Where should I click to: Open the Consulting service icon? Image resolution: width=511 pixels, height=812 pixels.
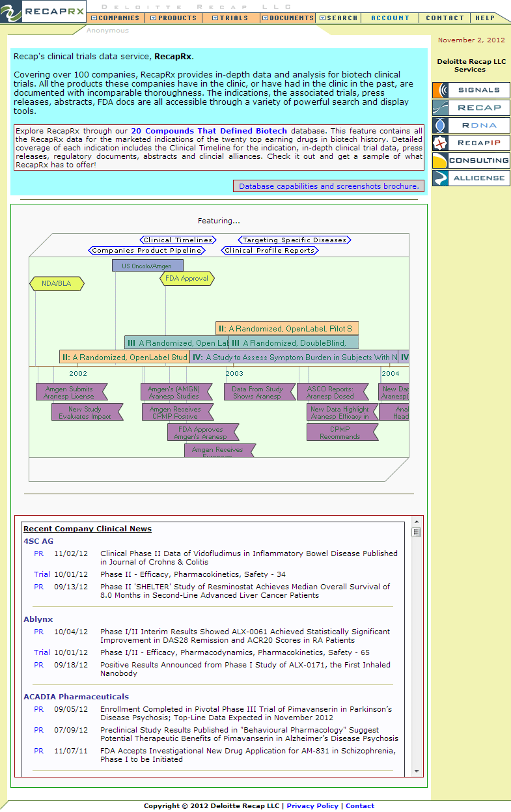click(471, 160)
